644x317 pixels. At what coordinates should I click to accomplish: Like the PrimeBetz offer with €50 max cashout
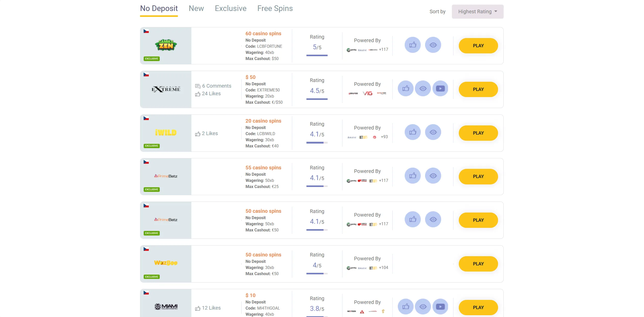pyautogui.click(x=413, y=219)
